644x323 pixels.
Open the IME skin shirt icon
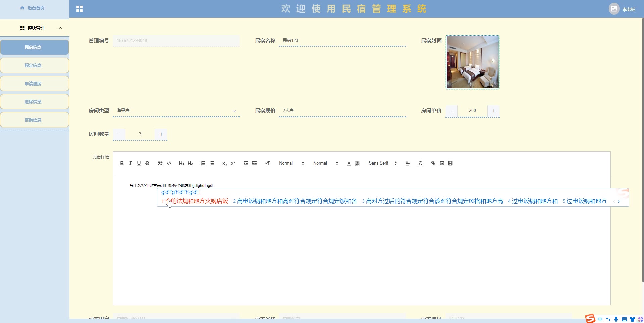[632, 319]
